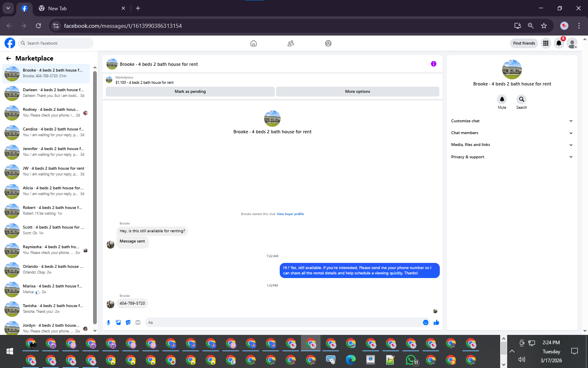The width and height of the screenshot is (588, 368).
Task: Open Microsoft Edge from the taskbar
Action: click(350, 360)
